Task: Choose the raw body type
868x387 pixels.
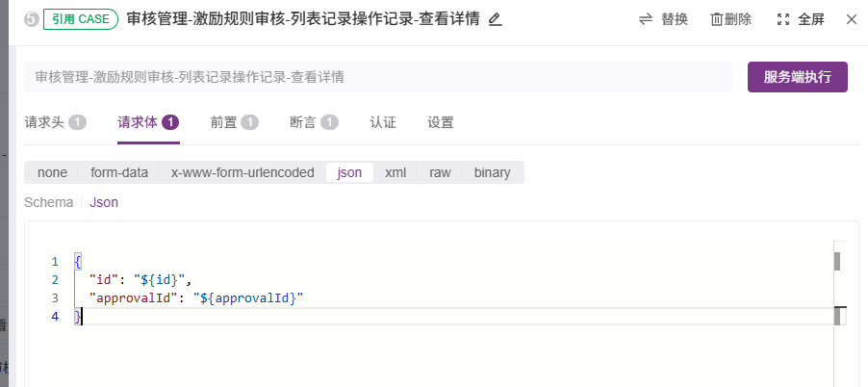Action: [x=440, y=172]
